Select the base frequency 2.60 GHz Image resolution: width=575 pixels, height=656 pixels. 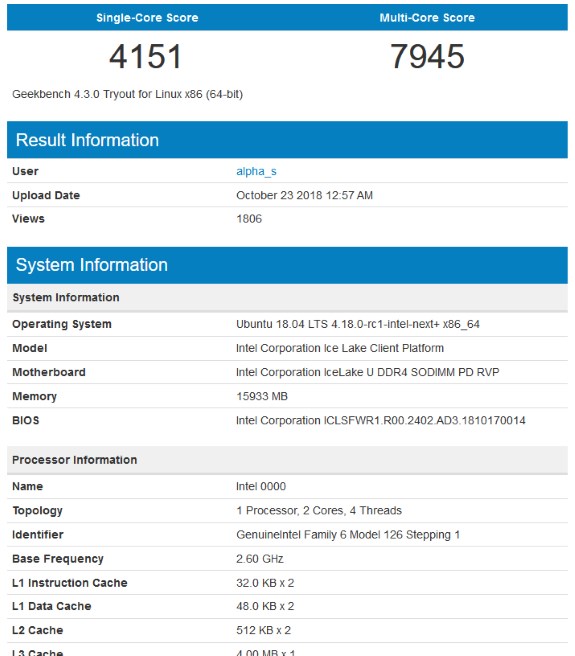[260, 559]
